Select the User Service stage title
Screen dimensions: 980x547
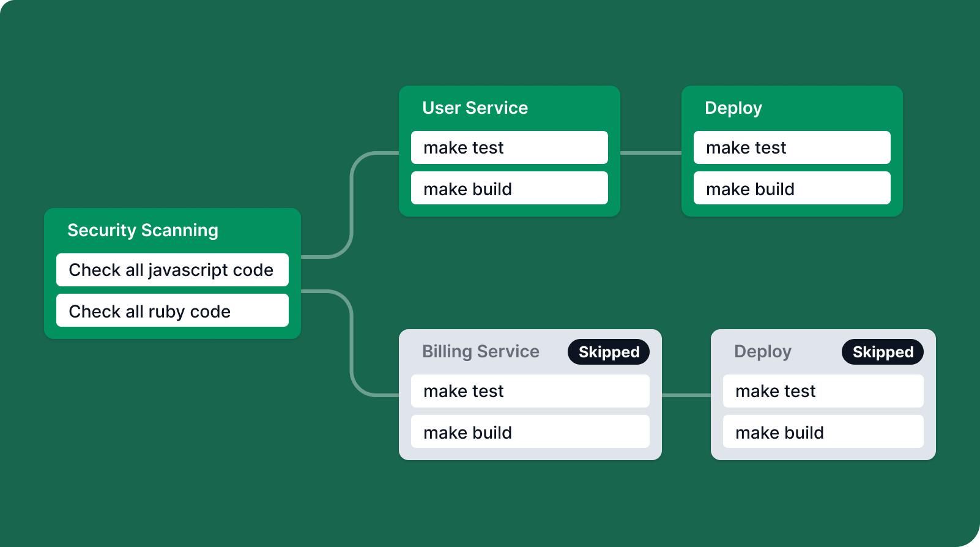click(475, 108)
